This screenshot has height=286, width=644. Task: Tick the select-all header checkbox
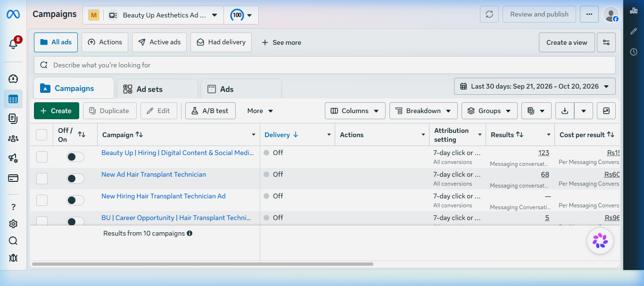(x=41, y=135)
